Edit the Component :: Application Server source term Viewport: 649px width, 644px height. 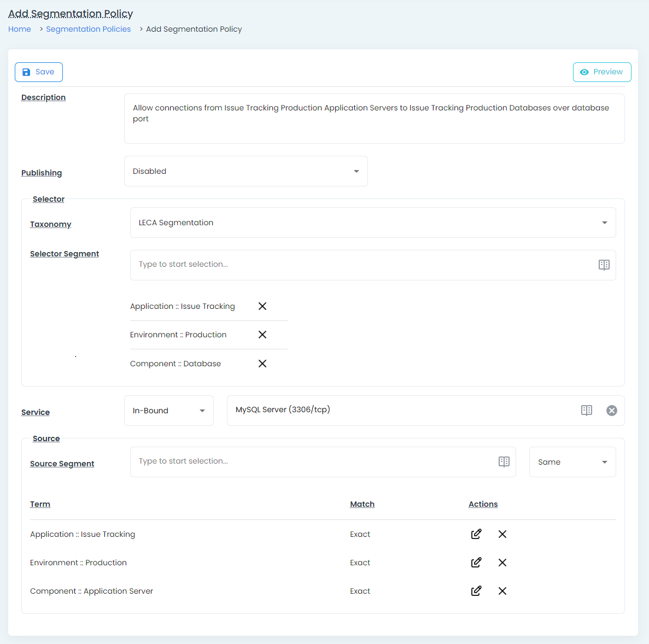tap(476, 591)
